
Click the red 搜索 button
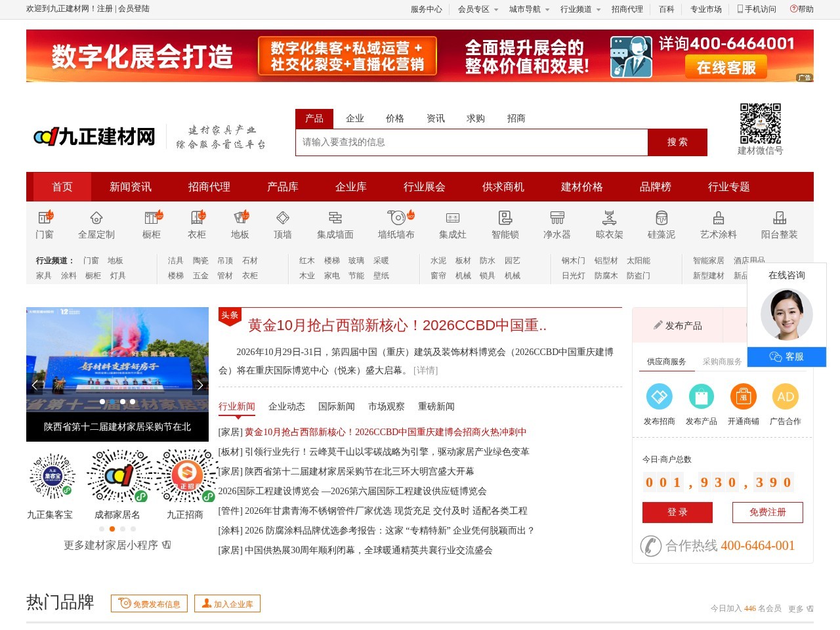677,142
